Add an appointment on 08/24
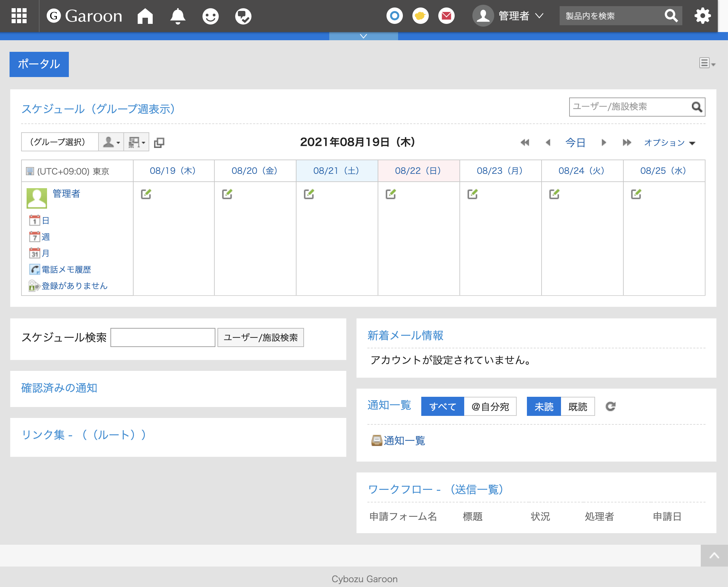This screenshot has height=587, width=728. 554,194
